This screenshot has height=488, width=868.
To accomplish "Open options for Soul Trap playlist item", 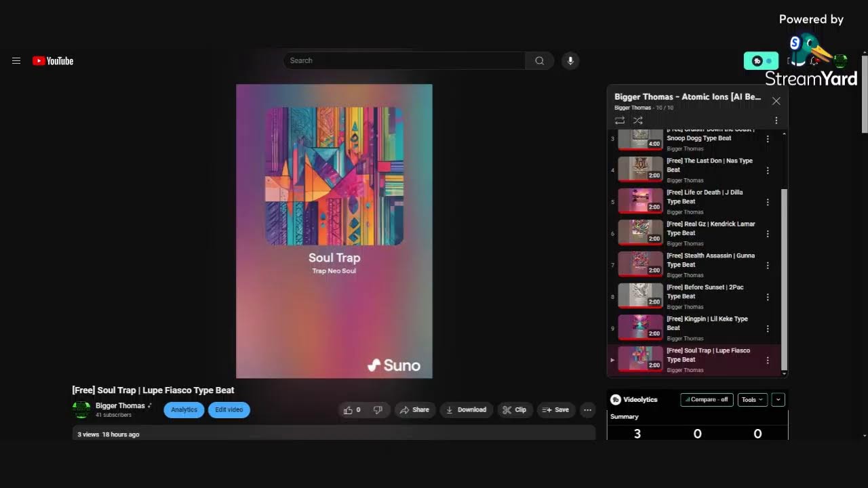I will tap(768, 361).
